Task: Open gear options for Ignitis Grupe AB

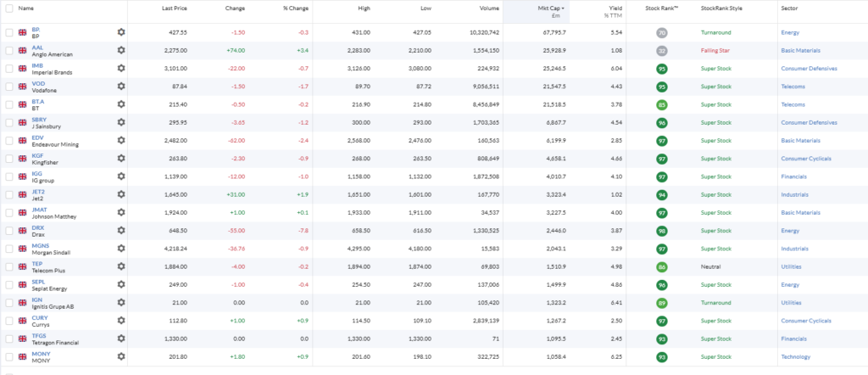Action: 121,302
